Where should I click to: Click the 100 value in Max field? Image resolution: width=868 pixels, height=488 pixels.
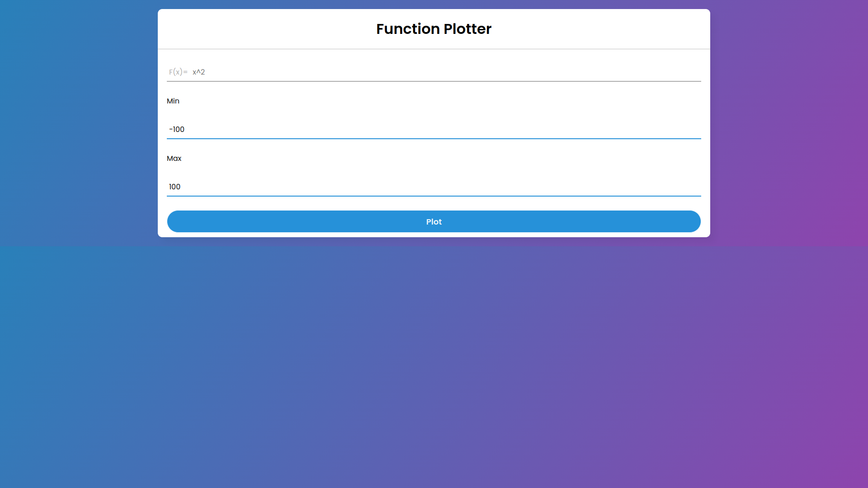coord(175,187)
